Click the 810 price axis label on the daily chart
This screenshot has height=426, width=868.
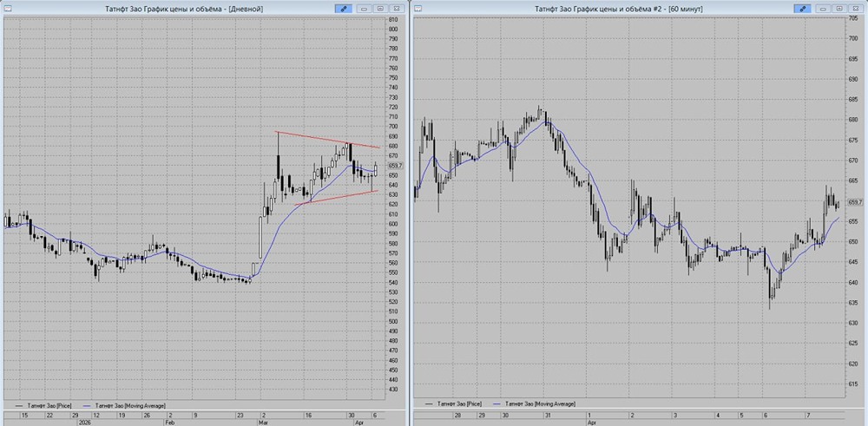point(393,19)
